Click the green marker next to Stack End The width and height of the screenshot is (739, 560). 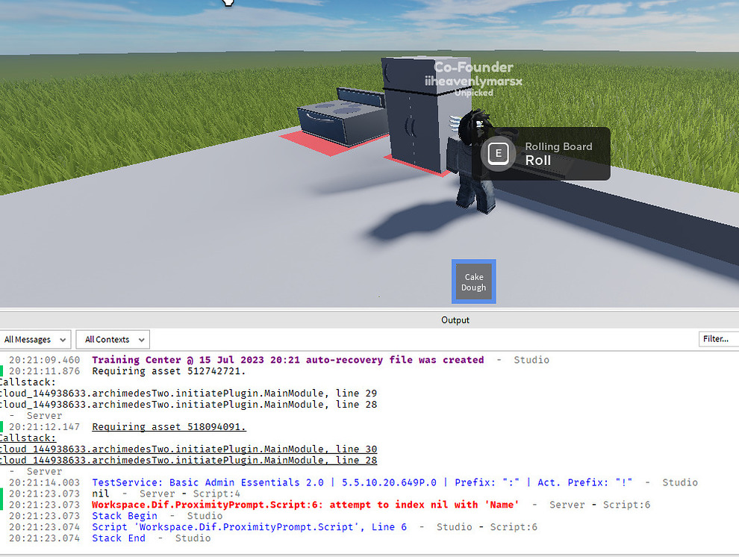(x=2, y=538)
